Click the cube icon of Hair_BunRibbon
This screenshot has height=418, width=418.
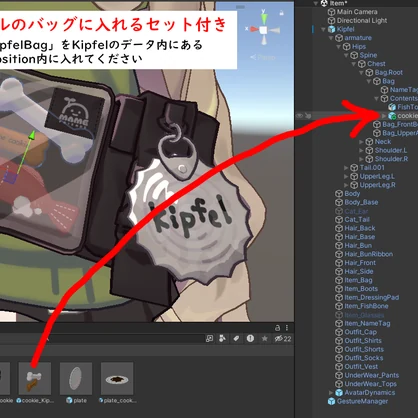(339, 254)
